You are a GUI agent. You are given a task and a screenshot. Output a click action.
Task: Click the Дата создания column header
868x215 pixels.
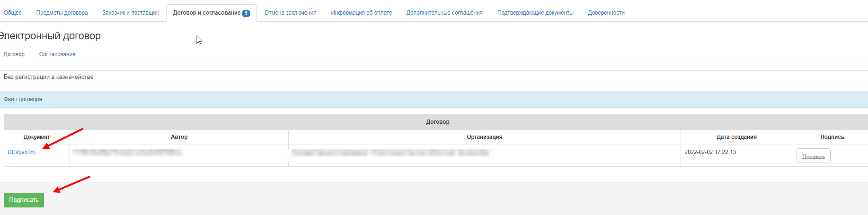click(x=736, y=137)
